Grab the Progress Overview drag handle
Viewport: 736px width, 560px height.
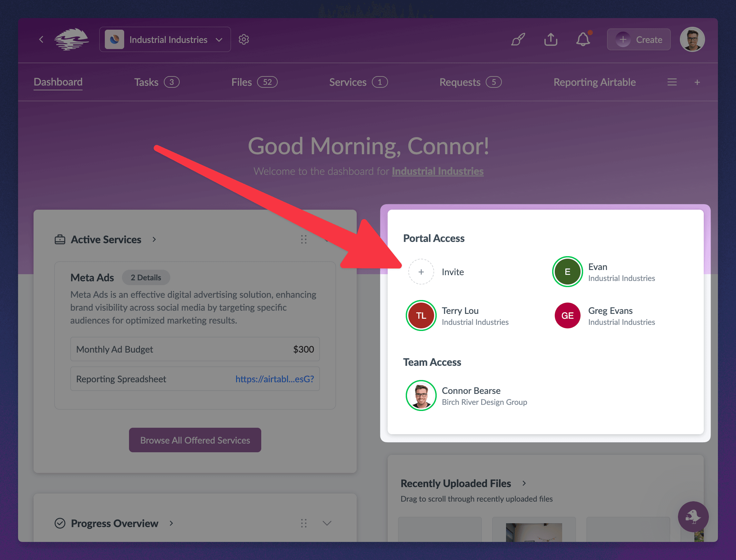coord(303,523)
